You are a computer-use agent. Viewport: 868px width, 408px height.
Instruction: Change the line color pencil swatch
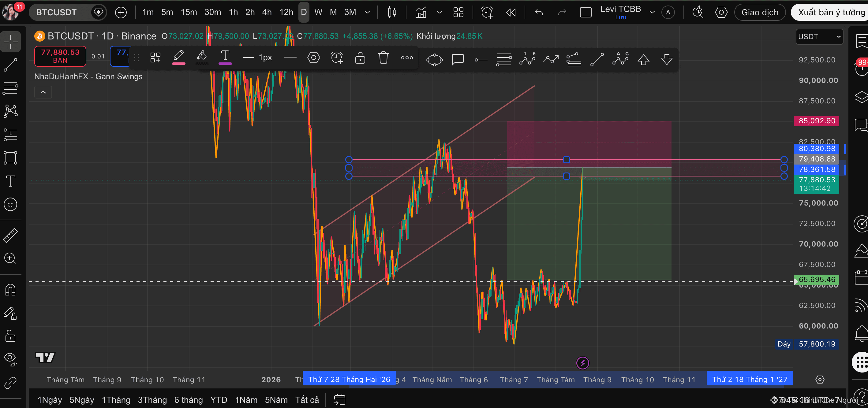pos(178,57)
